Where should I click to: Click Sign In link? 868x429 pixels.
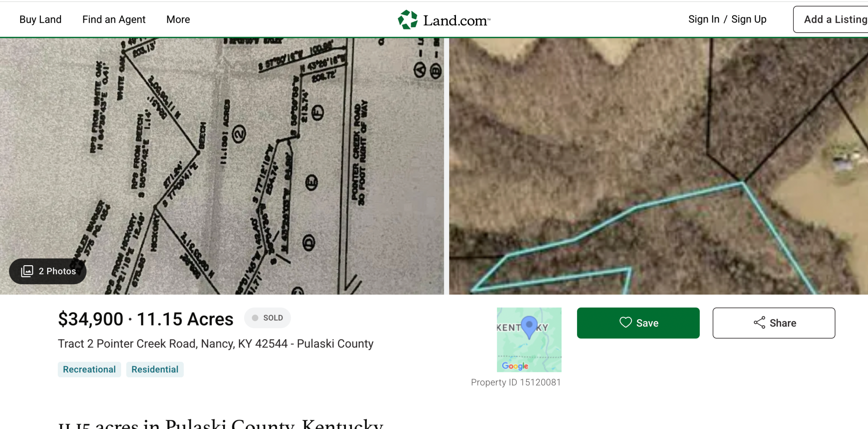(x=704, y=19)
